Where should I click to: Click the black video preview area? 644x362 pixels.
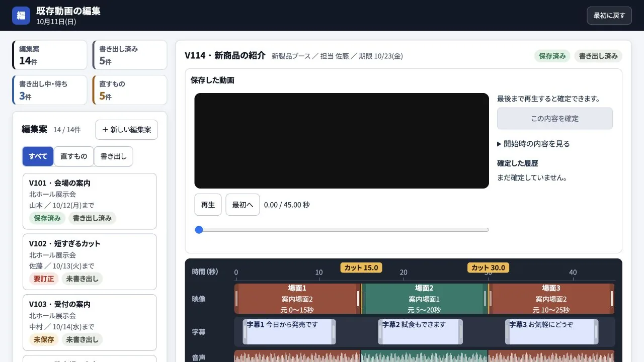pyautogui.click(x=342, y=141)
